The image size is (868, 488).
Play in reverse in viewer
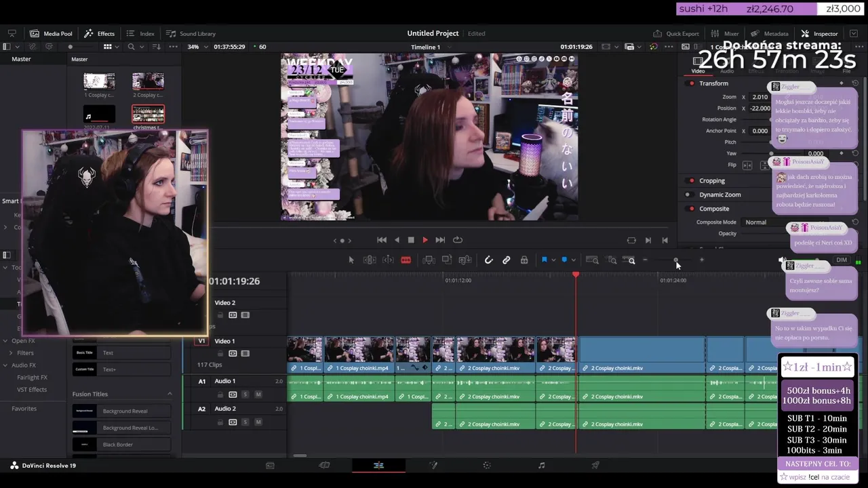[x=397, y=240]
